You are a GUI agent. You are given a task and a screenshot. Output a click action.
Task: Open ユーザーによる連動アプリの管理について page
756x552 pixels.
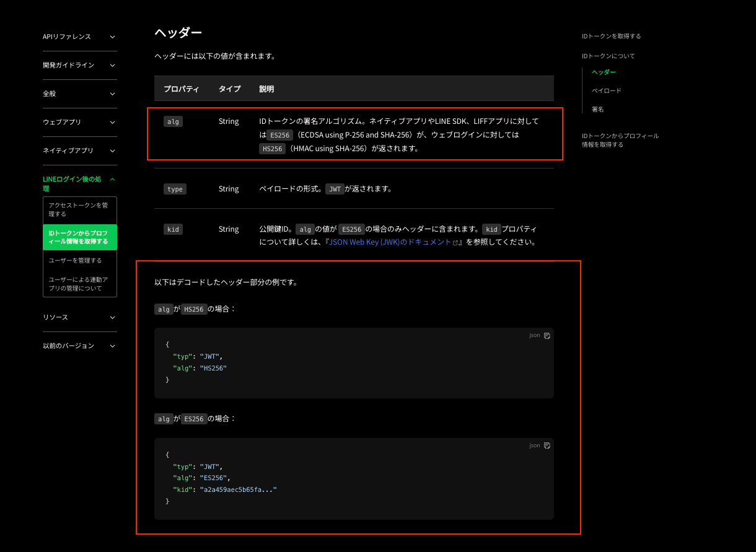(x=80, y=284)
